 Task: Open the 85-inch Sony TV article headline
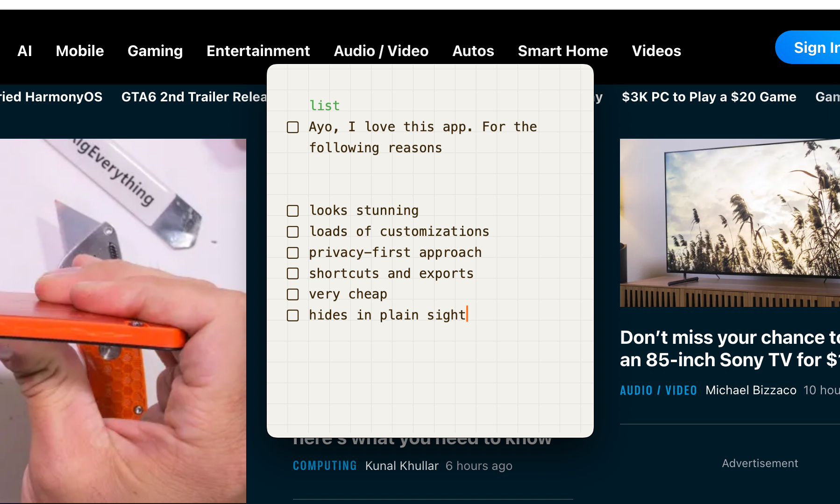click(x=729, y=348)
